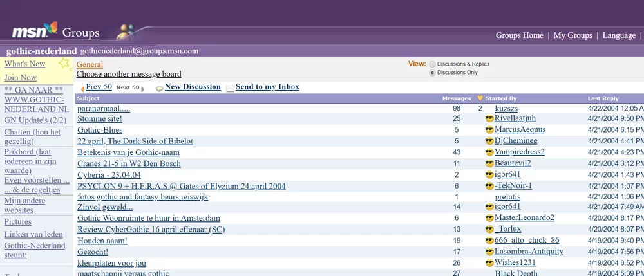The width and height of the screenshot is (644, 276).
Task: Select the Discussions Only view option
Action: click(432, 73)
